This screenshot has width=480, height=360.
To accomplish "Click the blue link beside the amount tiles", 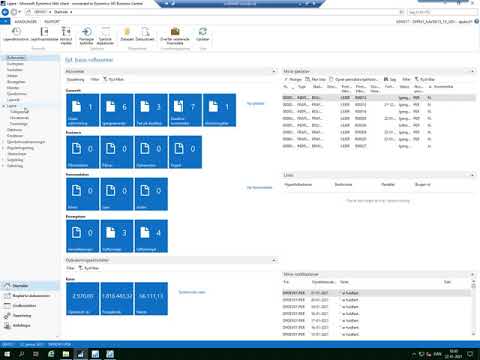I will (x=192, y=292).
